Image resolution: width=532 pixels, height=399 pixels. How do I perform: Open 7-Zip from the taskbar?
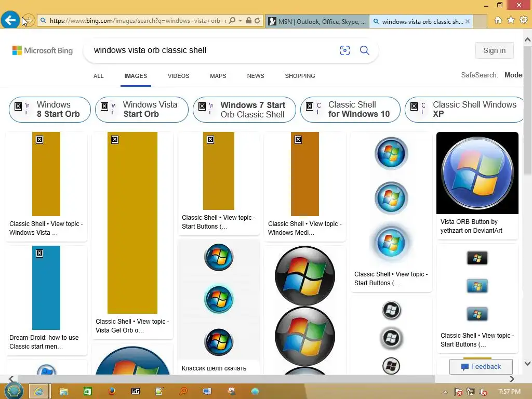pyautogui.click(x=136, y=392)
